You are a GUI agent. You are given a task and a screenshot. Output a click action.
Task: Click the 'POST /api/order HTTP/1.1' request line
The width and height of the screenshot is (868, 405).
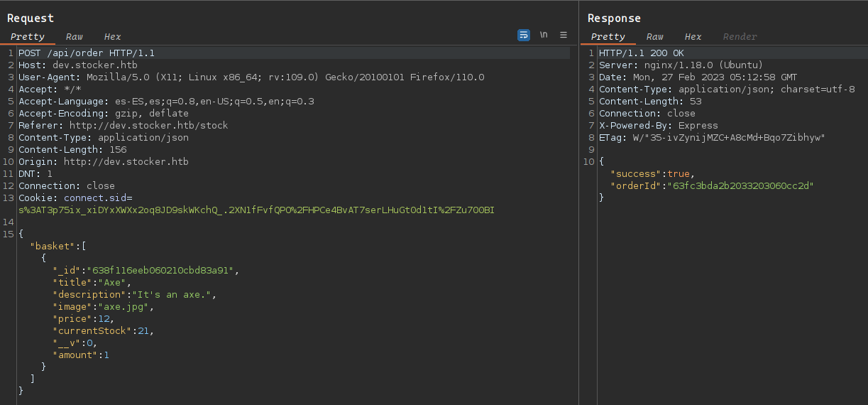87,53
